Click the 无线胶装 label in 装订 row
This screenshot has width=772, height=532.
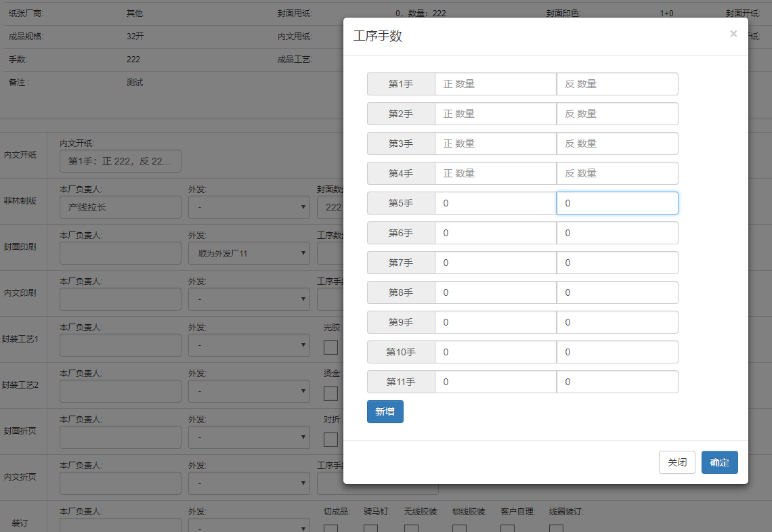421,512
